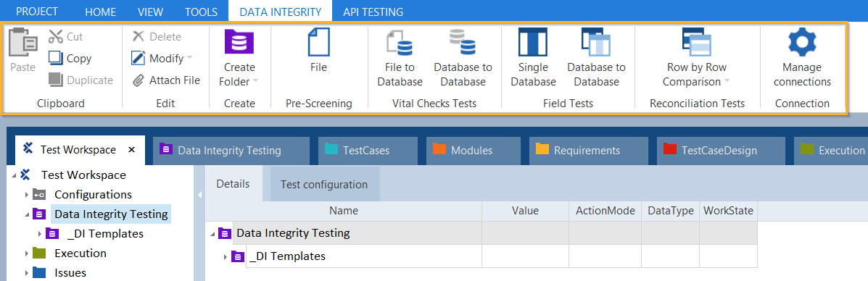Copy the selected item

[70, 59]
